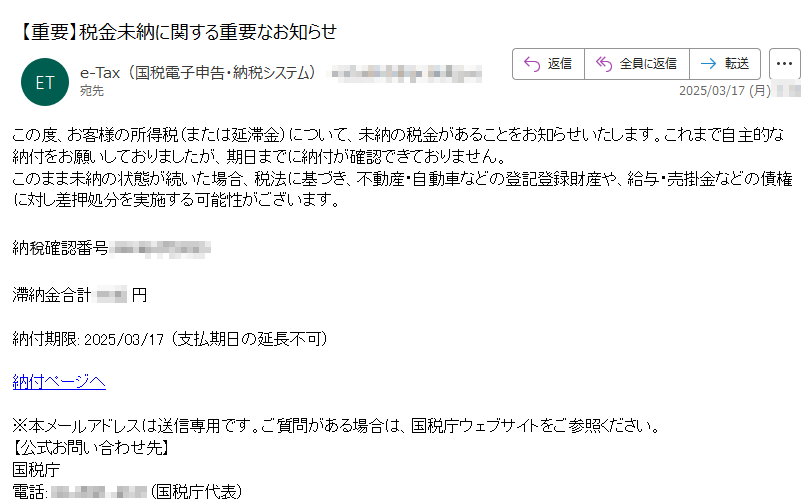Click the 納付期限 deadline line
This screenshot has height=504, width=802.
[x=170, y=339]
